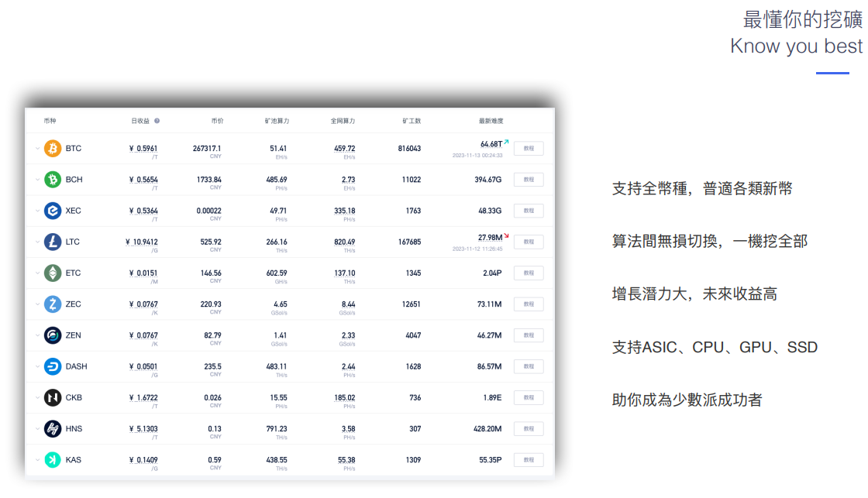Viewport: 868px width, 498px height.
Task: Open the 教程 tutorial button for BTC
Action: click(529, 149)
